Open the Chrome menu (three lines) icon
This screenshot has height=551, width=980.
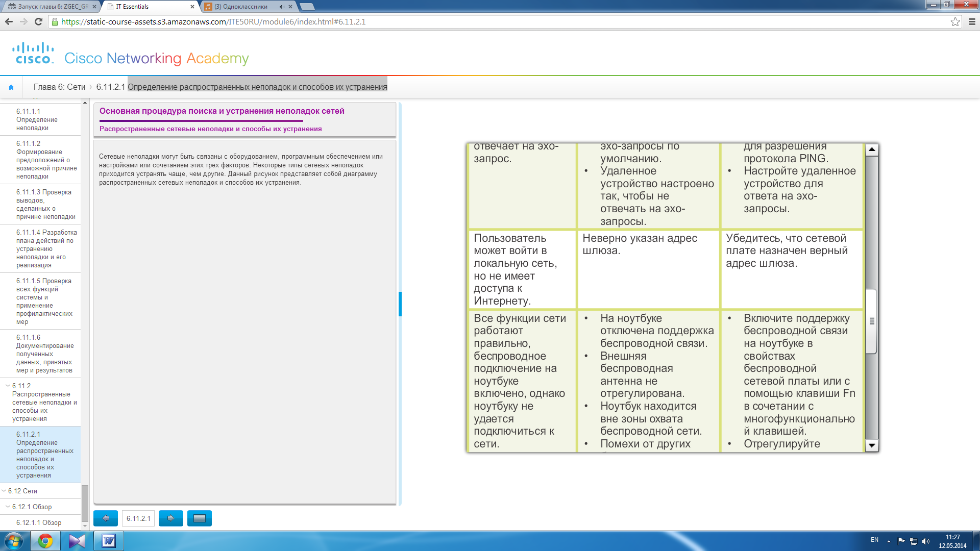[x=972, y=21]
